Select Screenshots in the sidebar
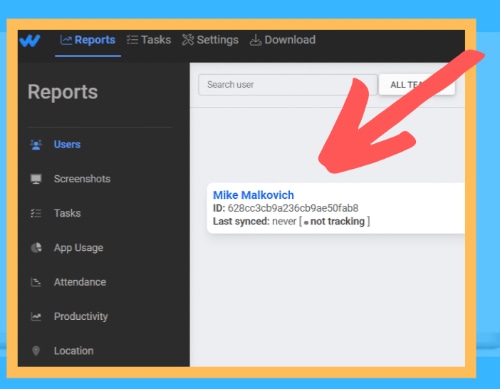The height and width of the screenshot is (389, 500). [82, 179]
